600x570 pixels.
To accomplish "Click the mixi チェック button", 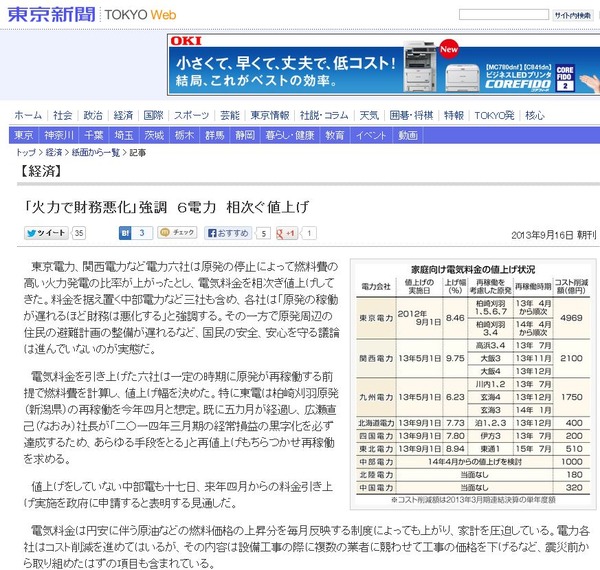I will point(177,232).
